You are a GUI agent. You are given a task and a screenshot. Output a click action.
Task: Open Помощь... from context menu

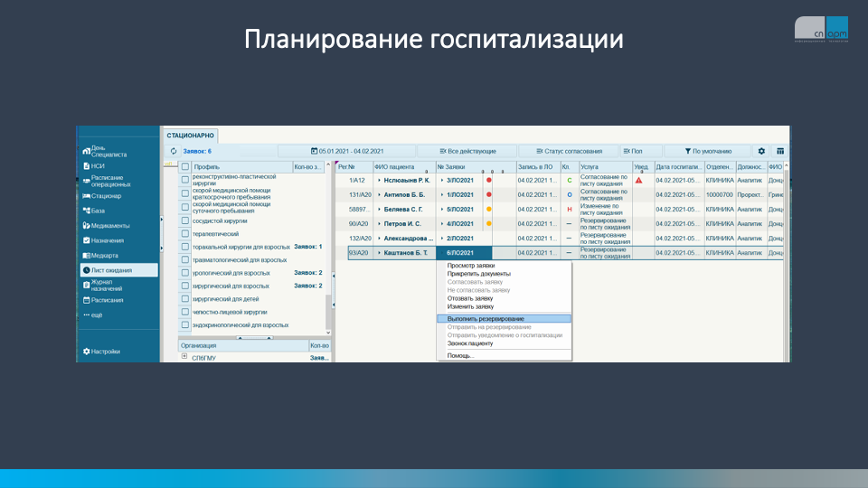click(x=460, y=356)
